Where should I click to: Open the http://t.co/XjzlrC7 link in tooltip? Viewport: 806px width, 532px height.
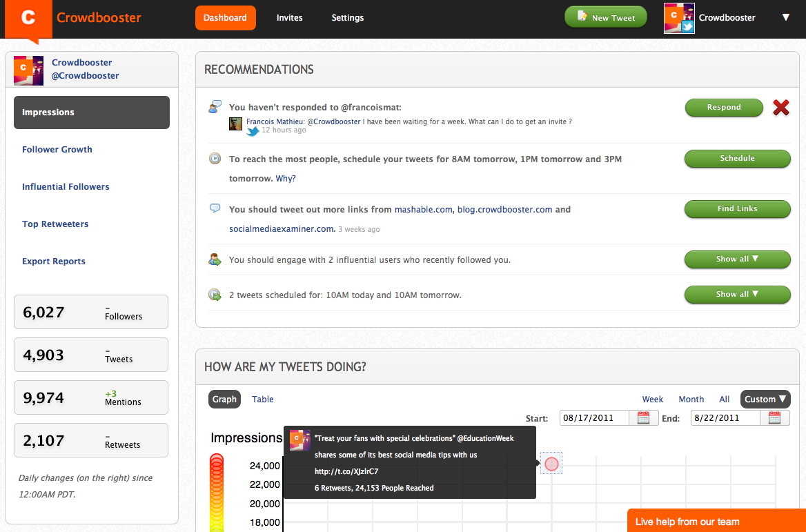point(346,471)
